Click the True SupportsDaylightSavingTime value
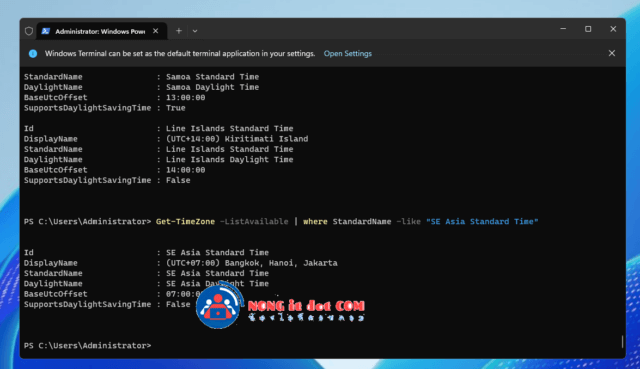Image resolution: width=640 pixels, height=369 pixels. (176, 108)
